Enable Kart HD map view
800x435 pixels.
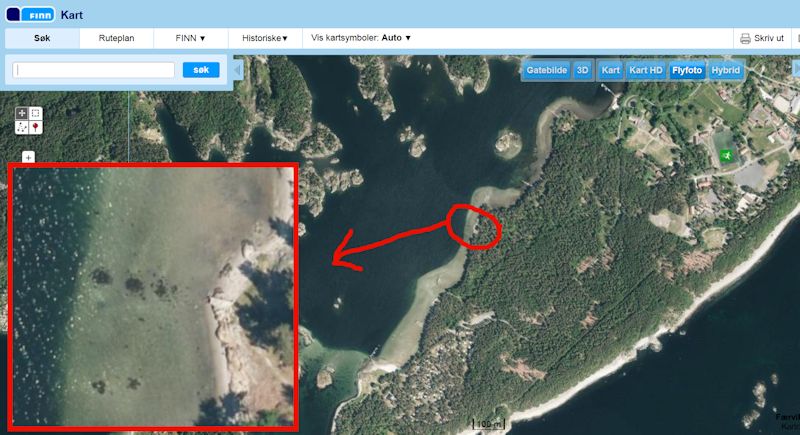[645, 71]
